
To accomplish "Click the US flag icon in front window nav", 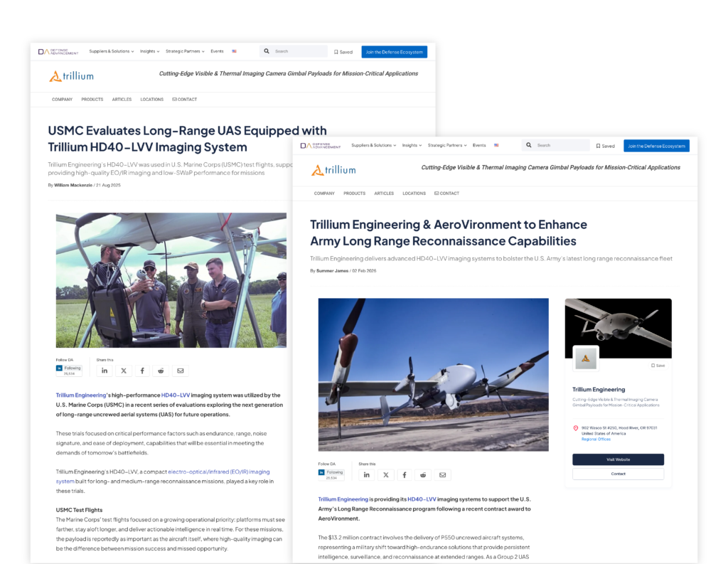I will 496,145.
